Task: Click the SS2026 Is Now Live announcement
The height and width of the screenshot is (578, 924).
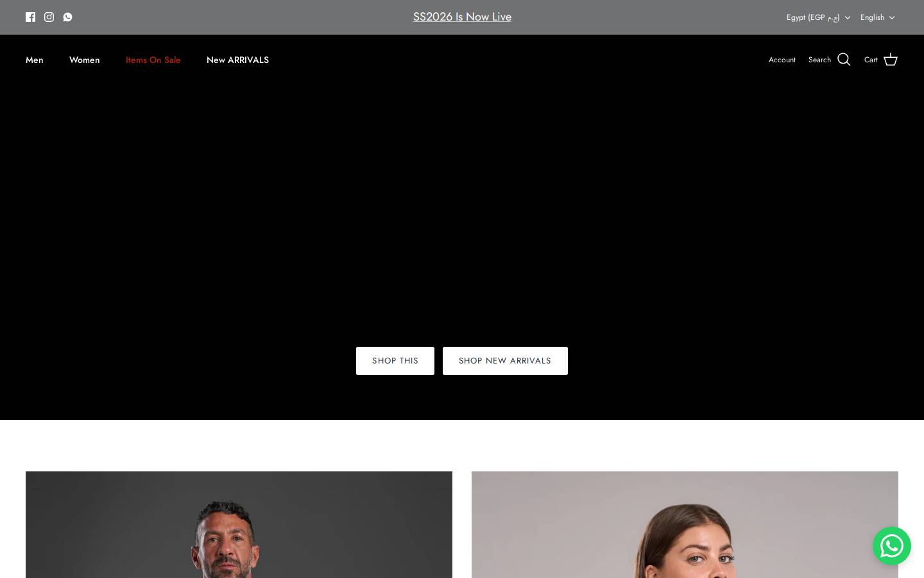Action: pos(462,17)
